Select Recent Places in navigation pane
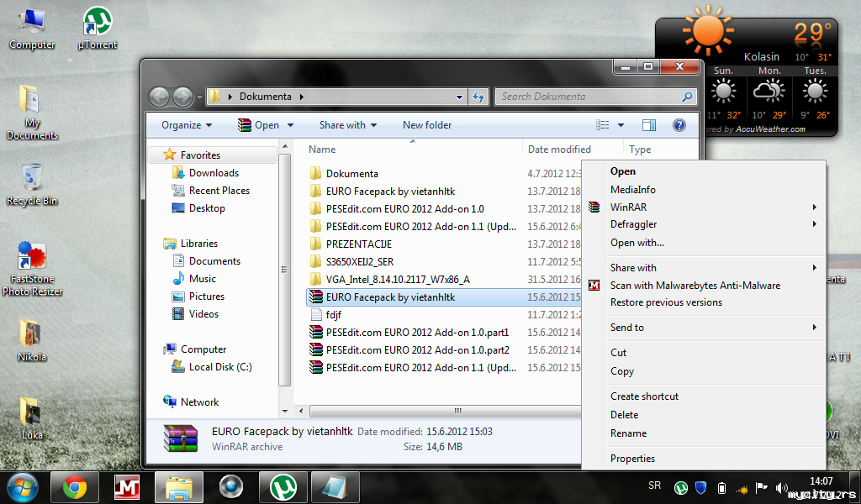This screenshot has height=504, width=861. 219,191
